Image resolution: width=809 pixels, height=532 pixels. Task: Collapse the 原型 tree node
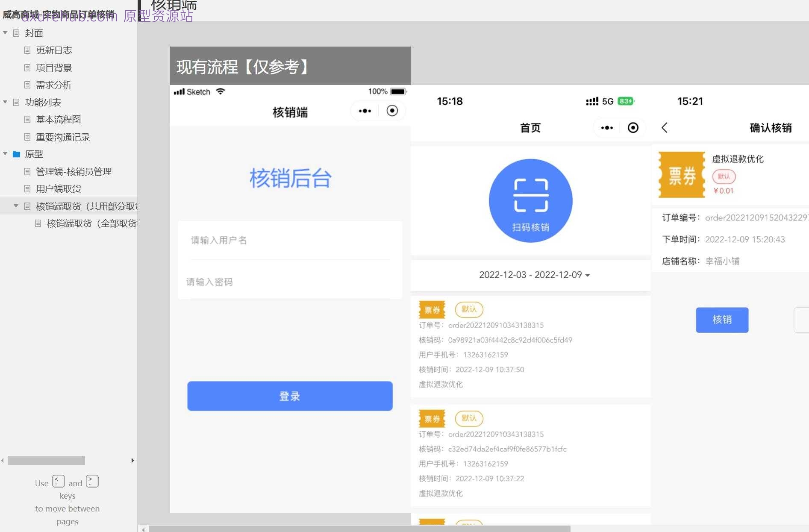pos(5,154)
